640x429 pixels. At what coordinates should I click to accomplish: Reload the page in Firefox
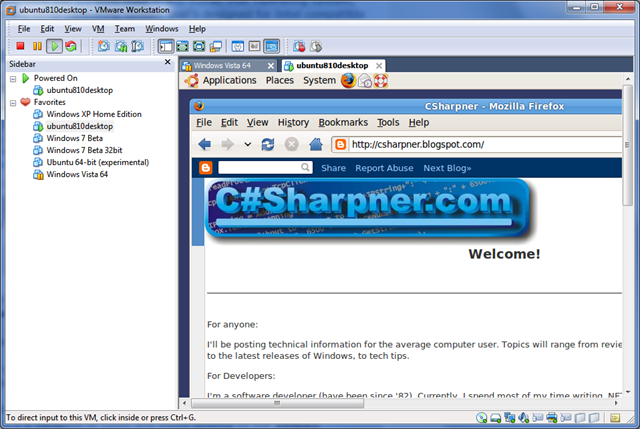coord(268,144)
